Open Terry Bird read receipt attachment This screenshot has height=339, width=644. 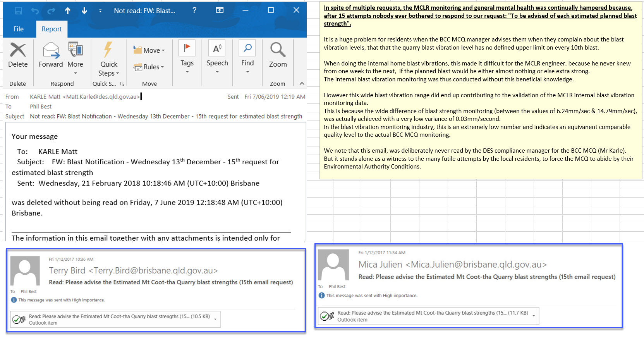pyautogui.click(x=115, y=319)
